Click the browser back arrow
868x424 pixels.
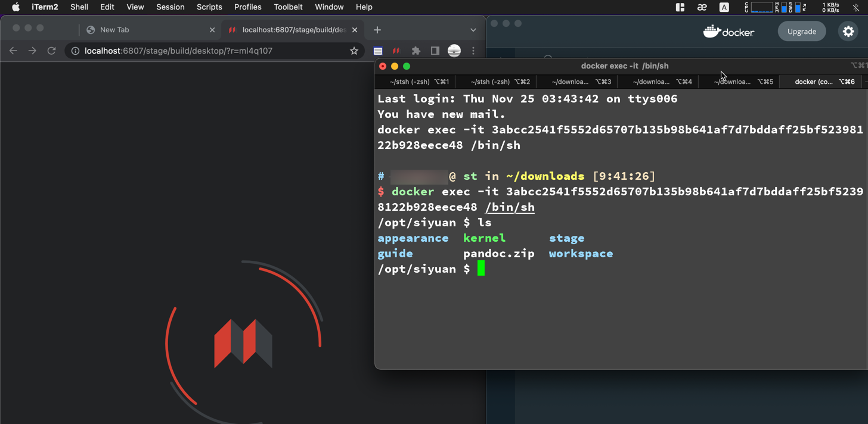pyautogui.click(x=13, y=51)
